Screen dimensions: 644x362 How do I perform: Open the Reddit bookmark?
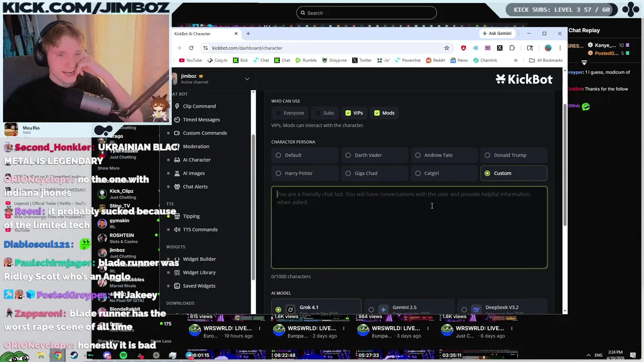pos(436,60)
